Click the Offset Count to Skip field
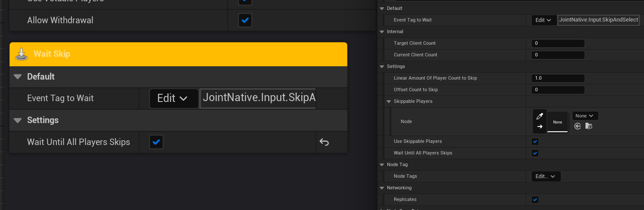Viewport: 644px width, 210px height. point(558,90)
